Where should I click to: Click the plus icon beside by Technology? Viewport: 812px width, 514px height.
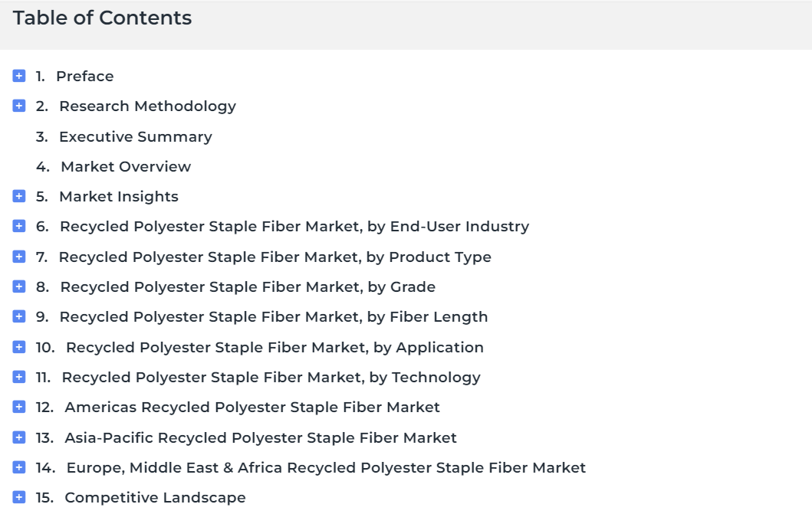(19, 378)
